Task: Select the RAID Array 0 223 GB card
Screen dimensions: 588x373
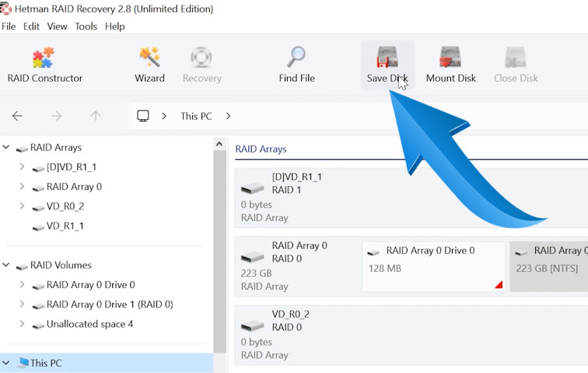Action: click(297, 266)
